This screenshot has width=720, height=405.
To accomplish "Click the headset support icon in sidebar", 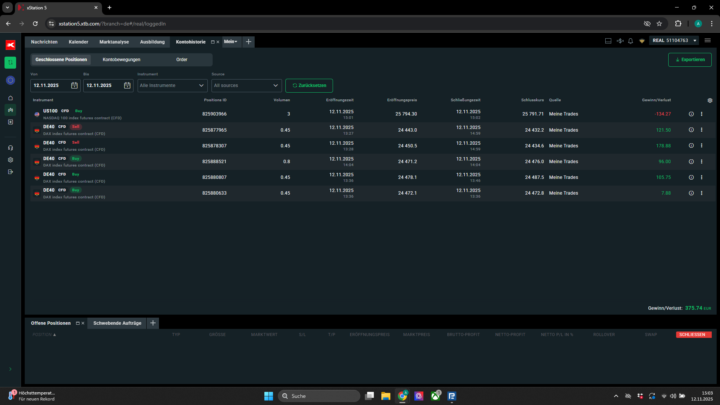I will [10, 148].
